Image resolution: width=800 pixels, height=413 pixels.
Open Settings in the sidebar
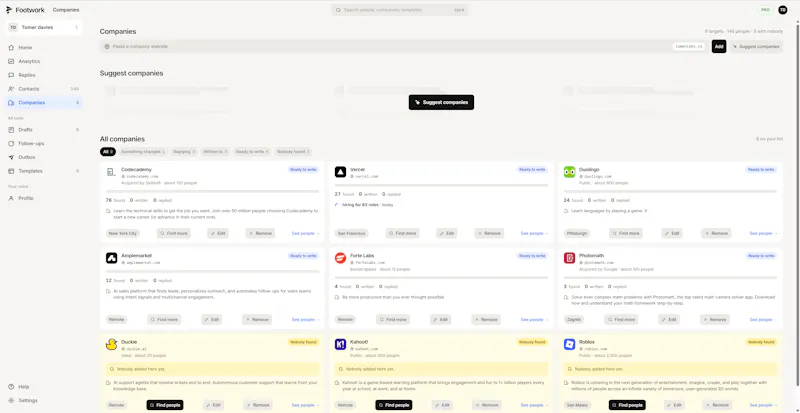(44, 400)
